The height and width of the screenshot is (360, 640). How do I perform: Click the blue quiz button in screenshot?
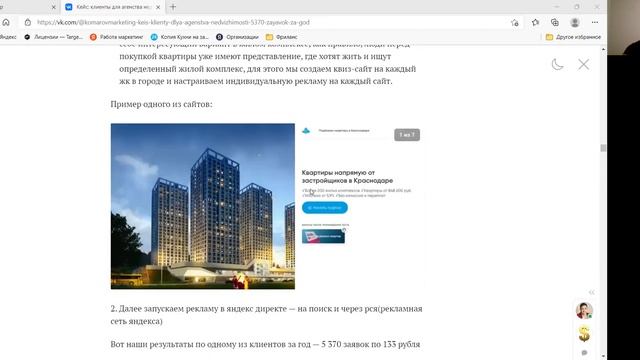click(x=324, y=207)
